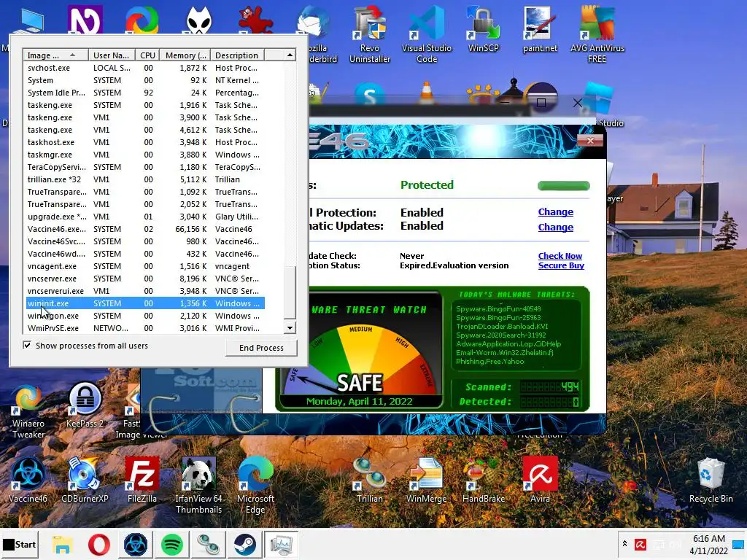The image size is (747, 560).
Task: Open the paint.net desktop icon
Action: (541, 31)
